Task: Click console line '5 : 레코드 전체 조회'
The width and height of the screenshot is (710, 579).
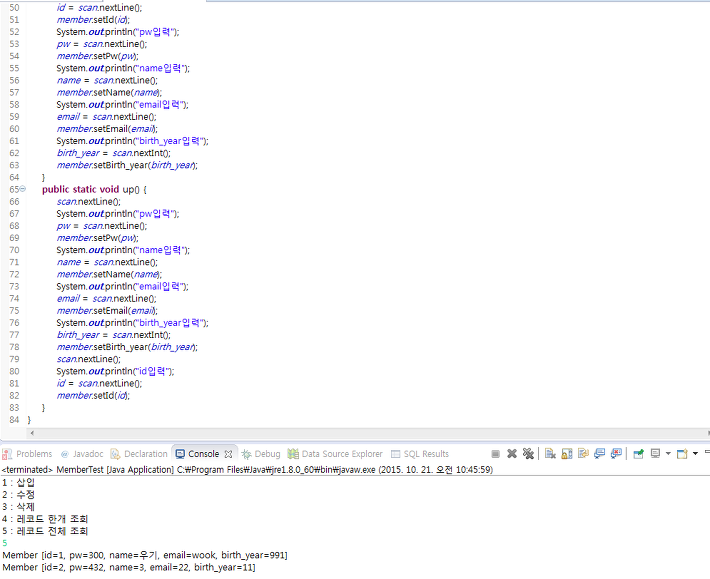Action: point(45,531)
